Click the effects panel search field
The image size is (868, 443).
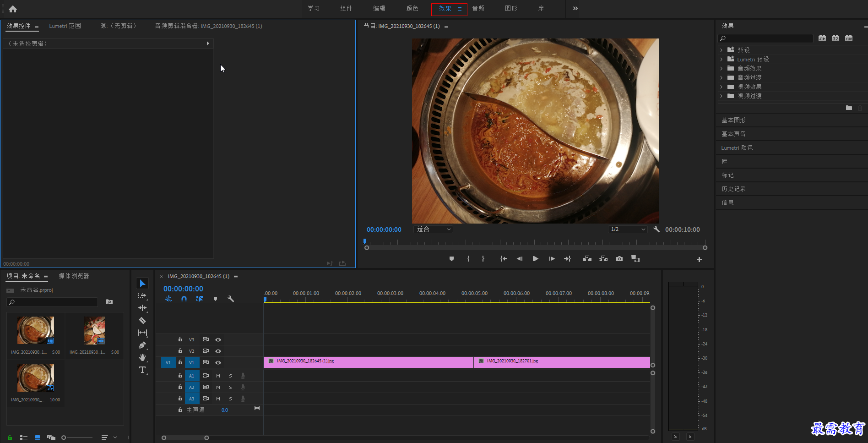coord(765,38)
